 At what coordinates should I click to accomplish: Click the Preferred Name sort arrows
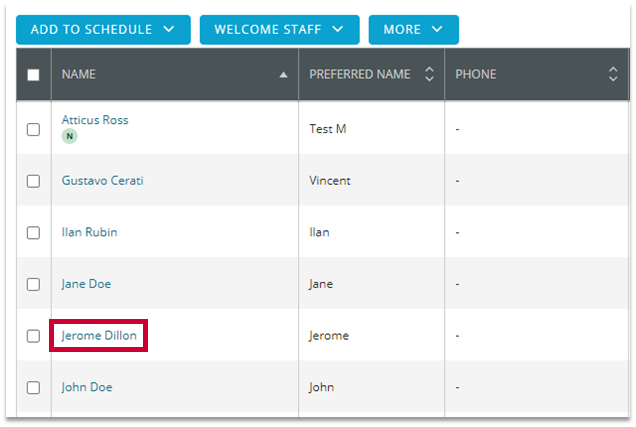(x=429, y=75)
